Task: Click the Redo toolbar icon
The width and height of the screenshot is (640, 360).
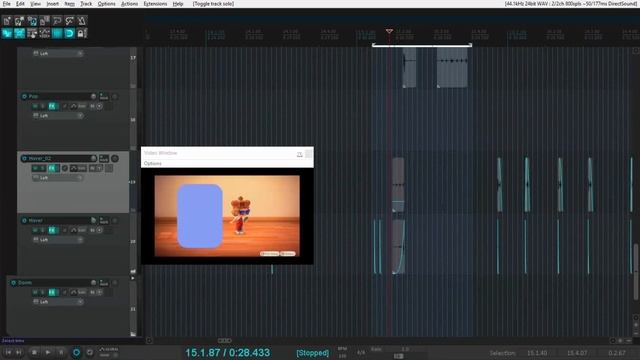Action: (x=69, y=20)
